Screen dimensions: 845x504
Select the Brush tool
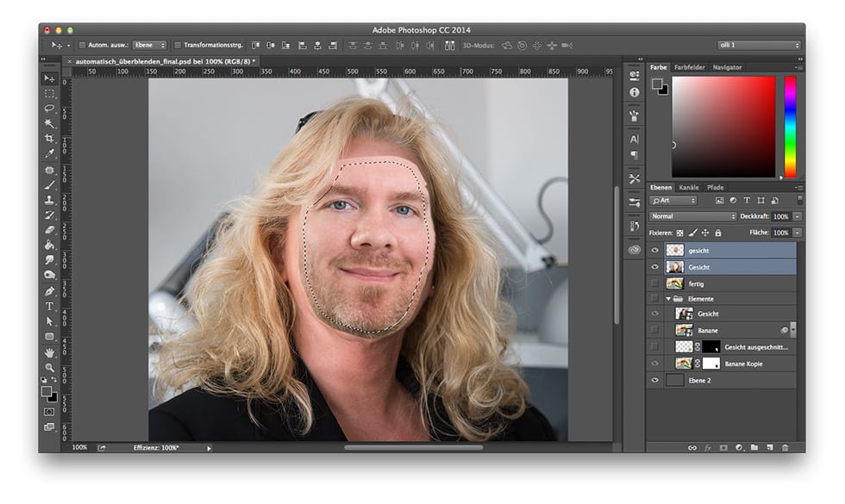click(x=49, y=185)
